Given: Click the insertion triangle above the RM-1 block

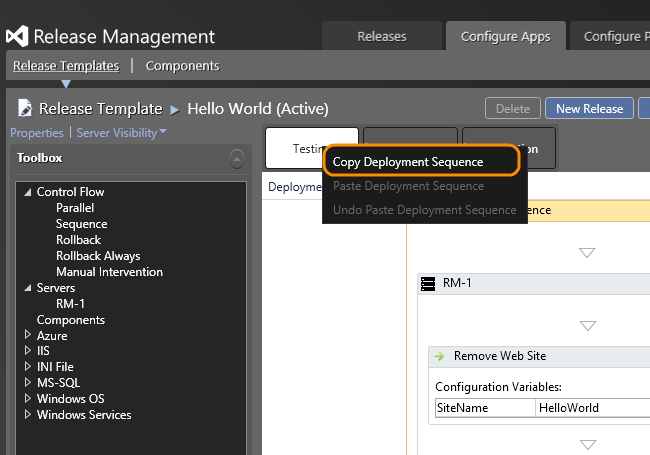Looking at the screenshot, I should point(587,253).
